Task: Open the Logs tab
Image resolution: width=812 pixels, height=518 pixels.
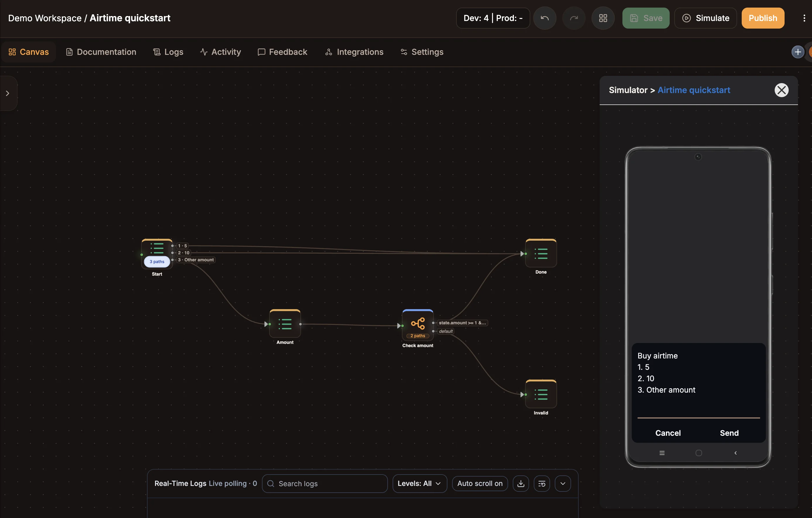Action: [168, 52]
